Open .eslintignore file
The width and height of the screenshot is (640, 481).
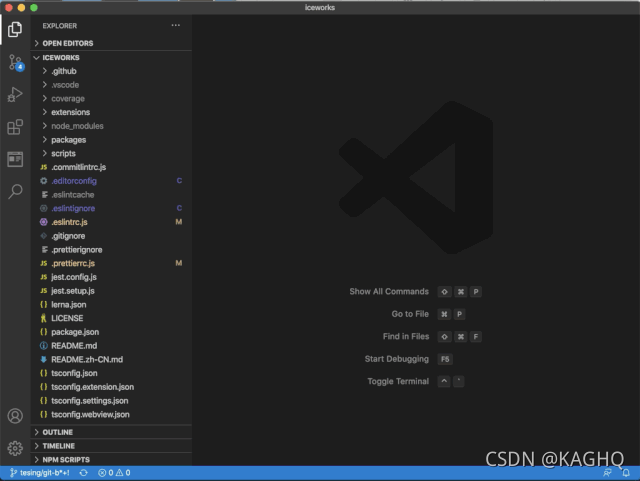pyautogui.click(x=111, y=208)
